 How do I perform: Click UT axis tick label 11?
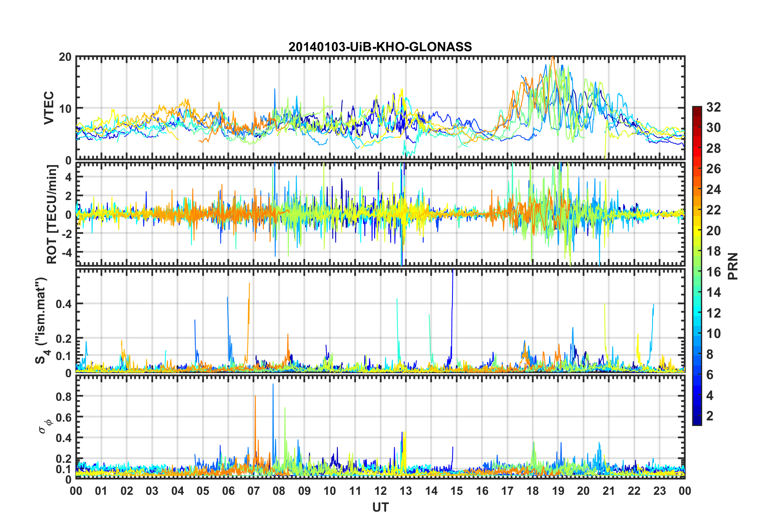click(355, 491)
